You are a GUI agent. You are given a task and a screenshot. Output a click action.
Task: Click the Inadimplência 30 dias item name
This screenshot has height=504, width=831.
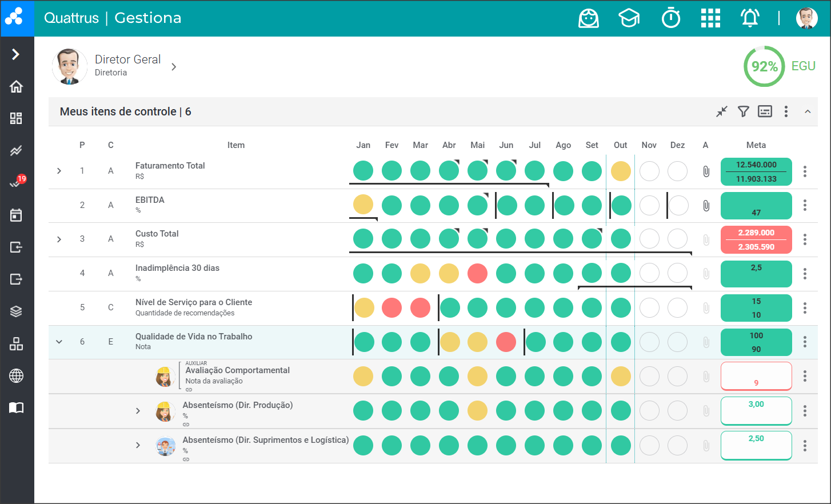click(177, 268)
